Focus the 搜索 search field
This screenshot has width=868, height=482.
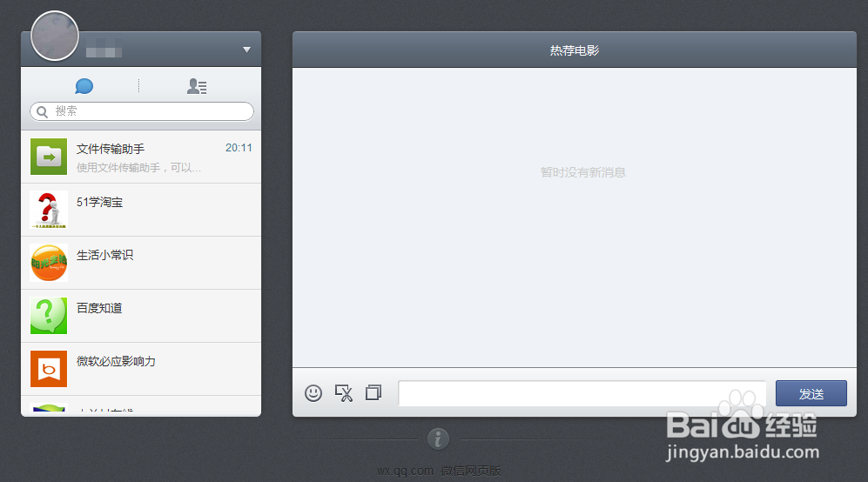click(x=142, y=111)
